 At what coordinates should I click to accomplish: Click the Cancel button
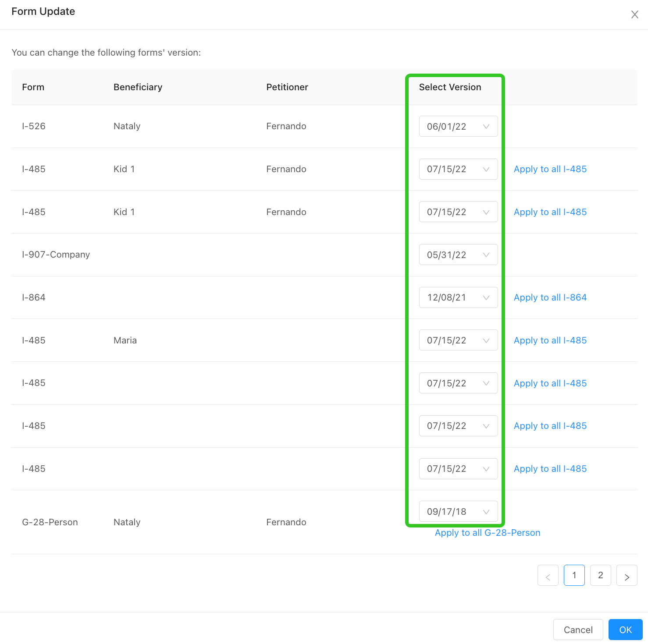point(578,630)
